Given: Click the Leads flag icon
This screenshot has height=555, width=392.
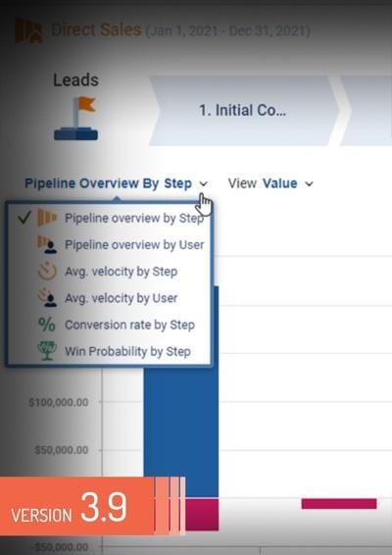Looking at the screenshot, I should (75, 119).
